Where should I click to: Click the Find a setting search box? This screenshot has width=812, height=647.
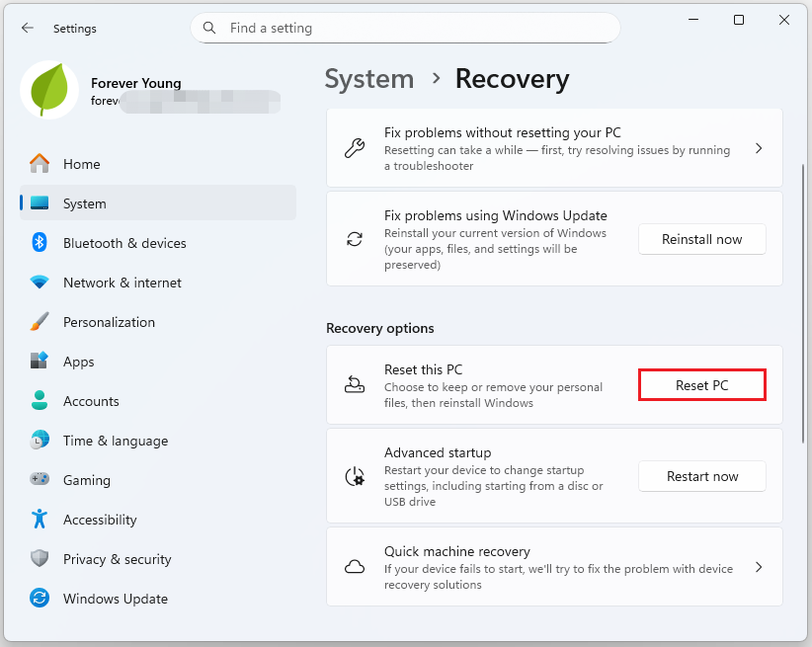pos(405,28)
